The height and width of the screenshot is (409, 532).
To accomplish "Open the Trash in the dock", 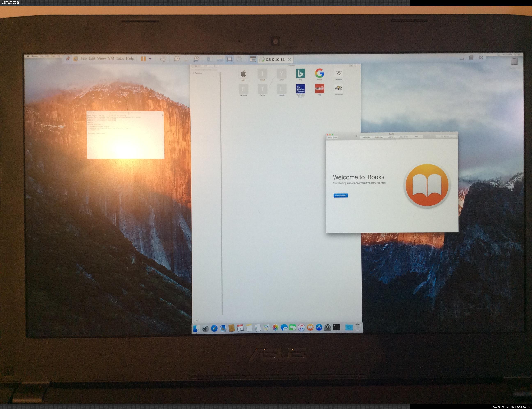I will pyautogui.click(x=358, y=327).
